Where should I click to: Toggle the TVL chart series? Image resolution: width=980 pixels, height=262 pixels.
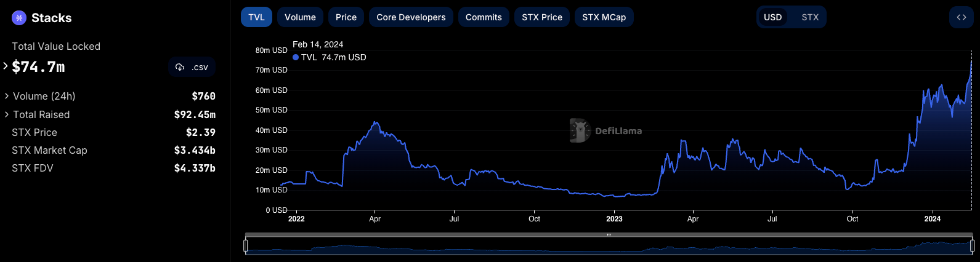click(x=256, y=17)
